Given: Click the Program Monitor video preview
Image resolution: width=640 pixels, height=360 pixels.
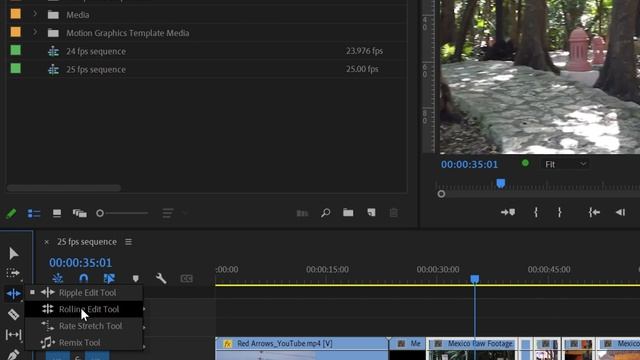Looking at the screenshot, I should [x=540, y=77].
